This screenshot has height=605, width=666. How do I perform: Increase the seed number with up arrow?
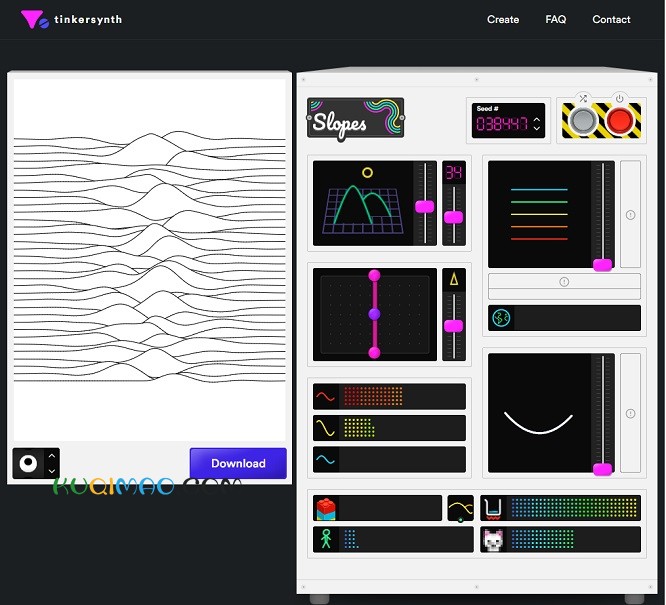537,120
